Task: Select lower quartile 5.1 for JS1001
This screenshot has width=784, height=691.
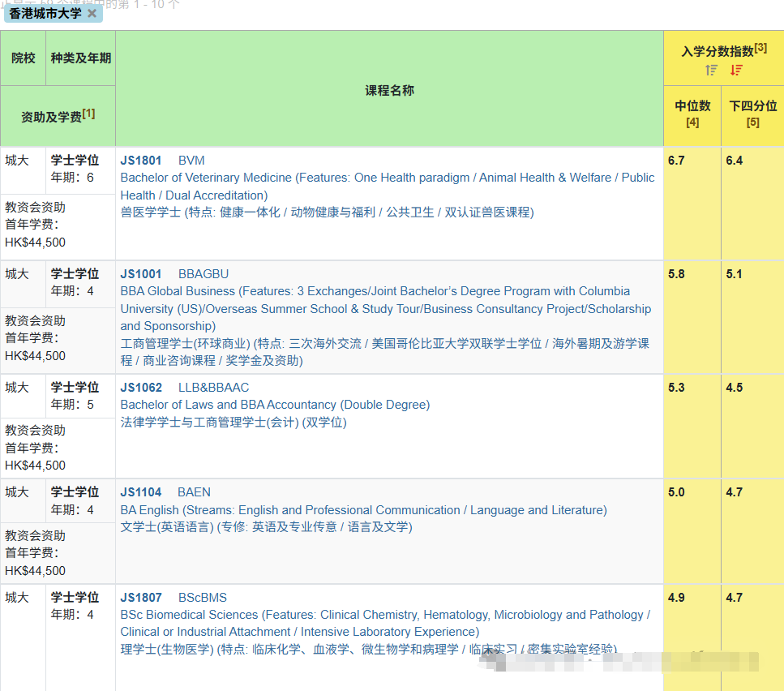Action: coord(734,274)
